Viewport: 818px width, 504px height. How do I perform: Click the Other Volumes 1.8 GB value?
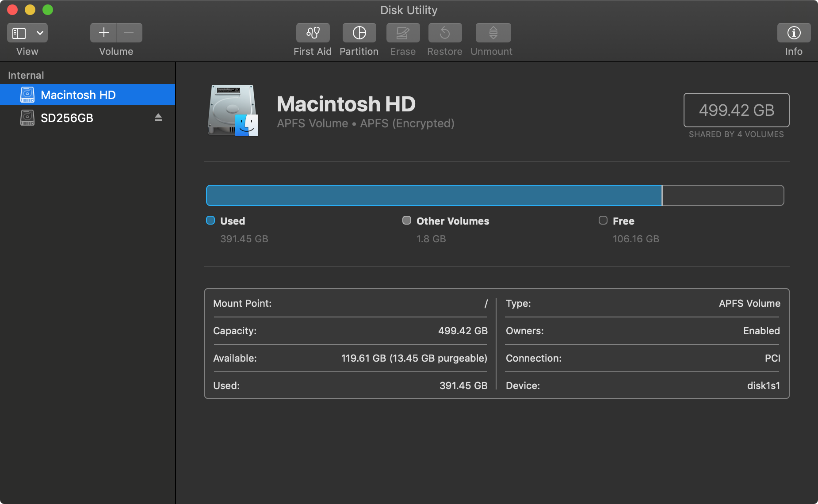[431, 239]
